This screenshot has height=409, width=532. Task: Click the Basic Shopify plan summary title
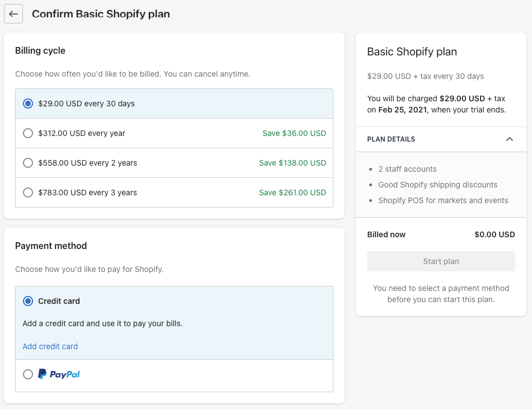(x=412, y=51)
